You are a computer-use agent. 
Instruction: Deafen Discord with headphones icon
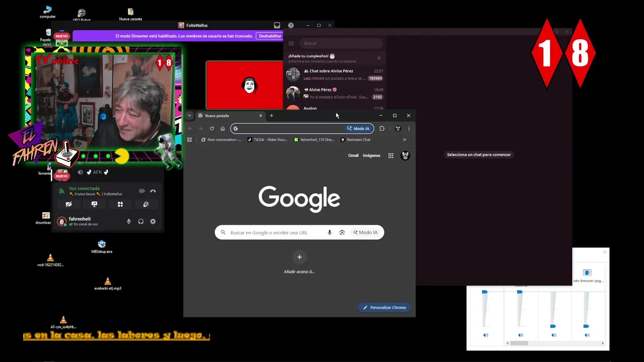coord(141,221)
